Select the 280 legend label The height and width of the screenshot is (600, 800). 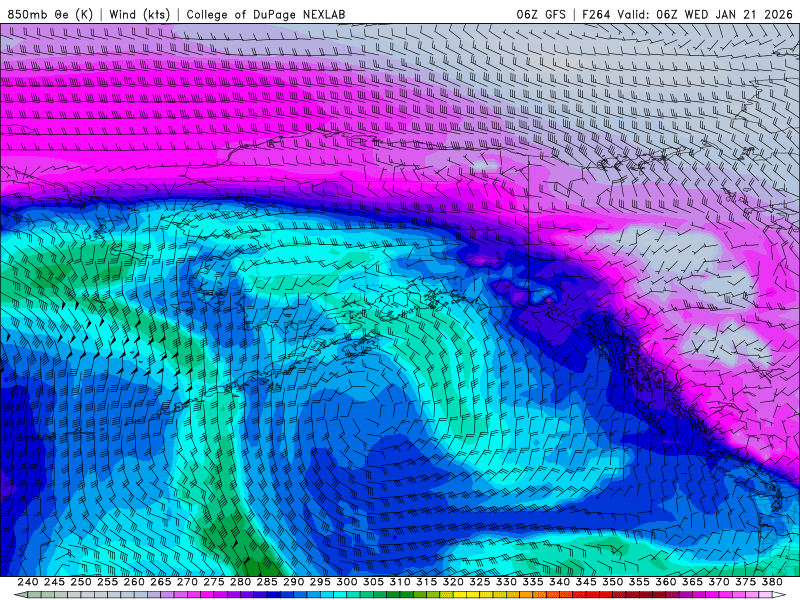[240, 582]
